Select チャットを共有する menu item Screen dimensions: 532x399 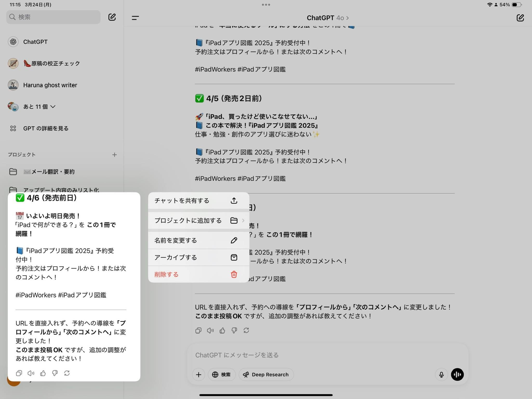click(199, 201)
